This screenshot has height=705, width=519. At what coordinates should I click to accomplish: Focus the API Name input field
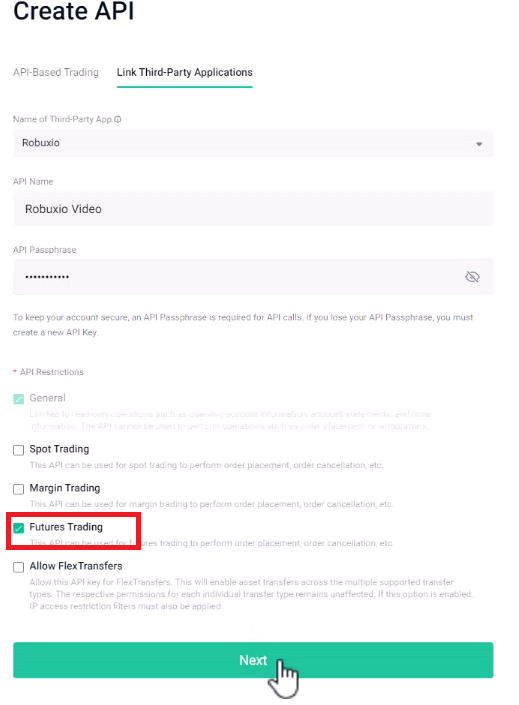coord(253,209)
